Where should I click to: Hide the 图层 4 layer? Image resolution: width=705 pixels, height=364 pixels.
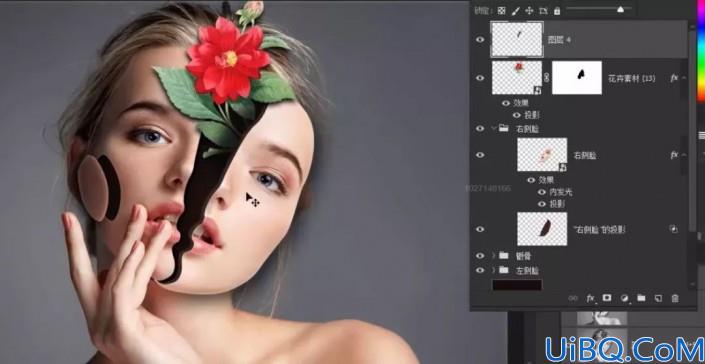[480, 40]
